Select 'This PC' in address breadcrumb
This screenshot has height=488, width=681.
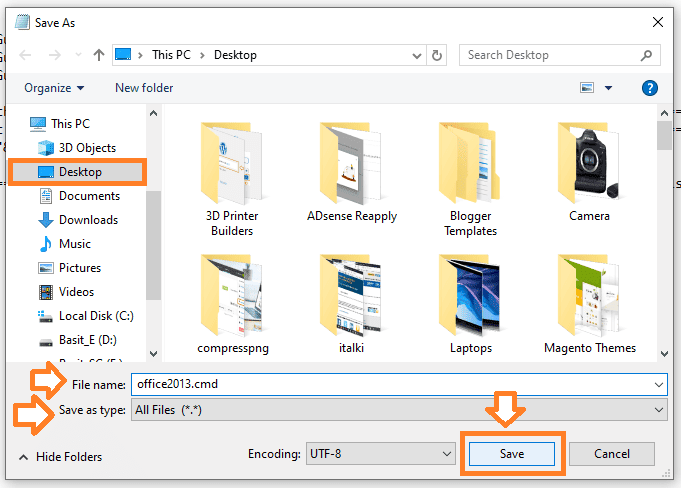tap(171, 55)
